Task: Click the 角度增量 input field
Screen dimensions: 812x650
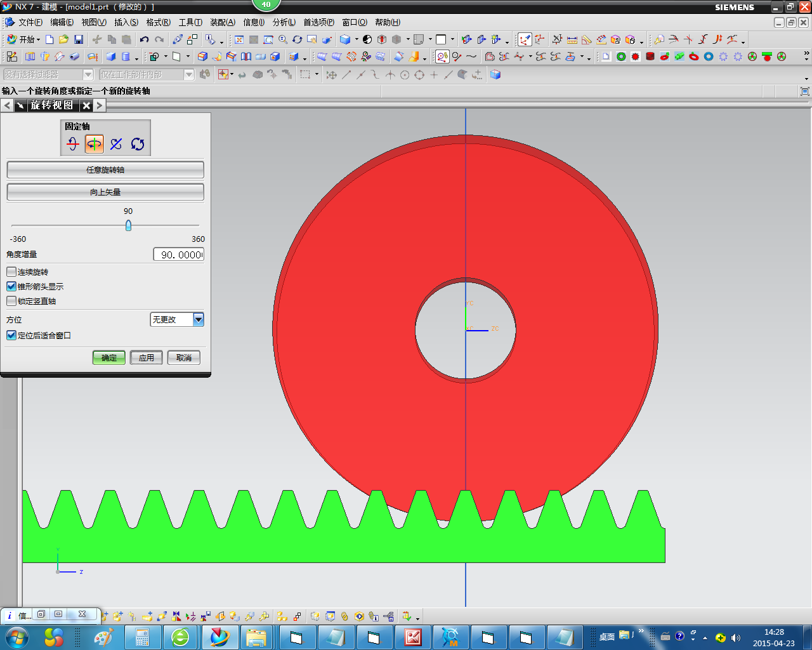Action: [179, 255]
